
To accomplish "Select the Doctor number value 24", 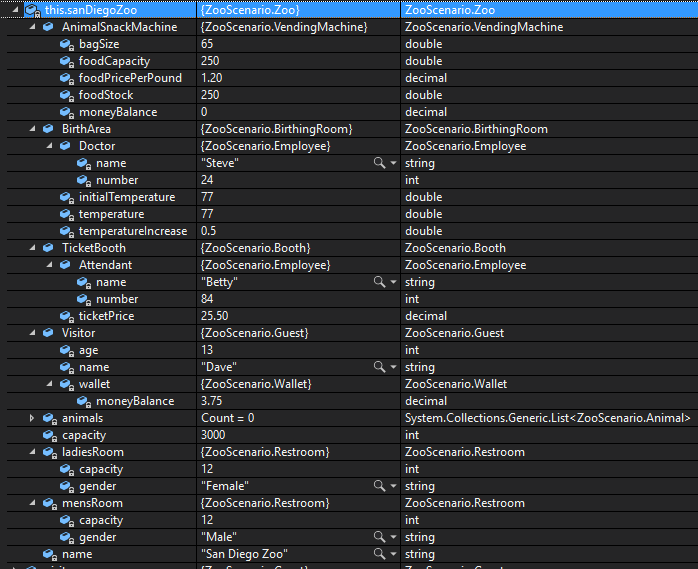I will click(x=207, y=180).
